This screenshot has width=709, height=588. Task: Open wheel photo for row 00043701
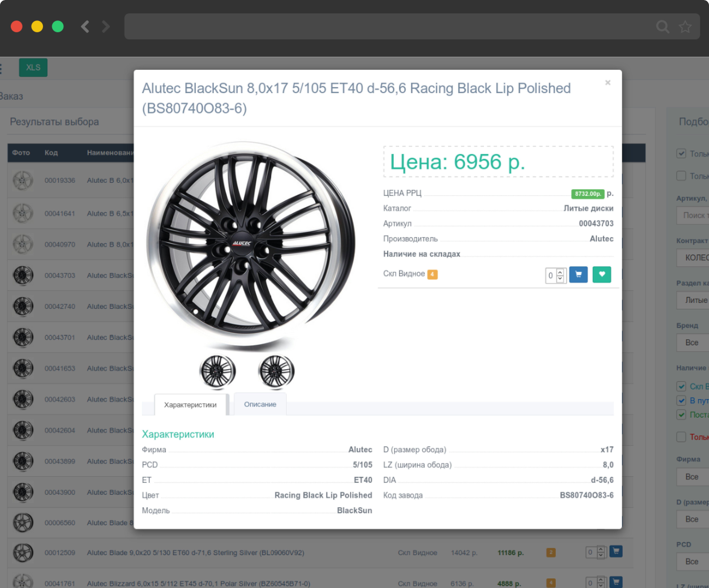click(23, 337)
